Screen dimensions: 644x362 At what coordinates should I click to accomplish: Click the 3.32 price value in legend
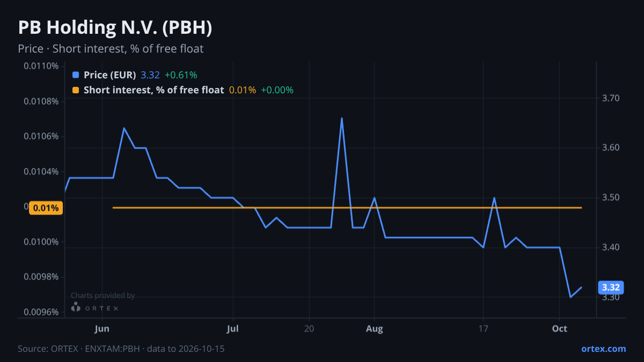[x=150, y=75]
